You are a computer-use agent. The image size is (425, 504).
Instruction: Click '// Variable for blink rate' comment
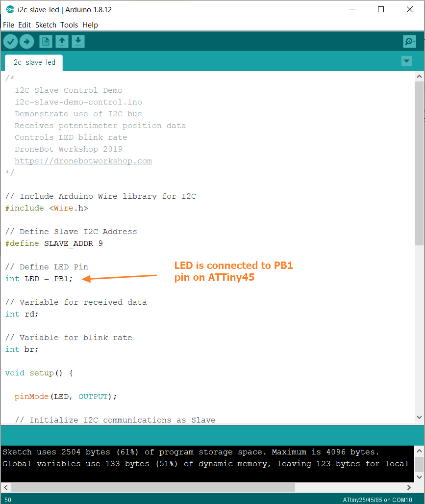tap(69, 338)
